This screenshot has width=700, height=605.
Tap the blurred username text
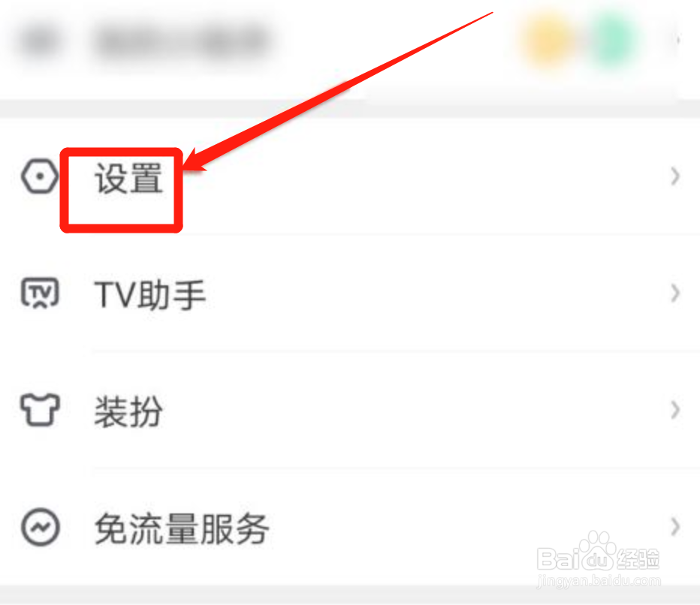tap(183, 41)
